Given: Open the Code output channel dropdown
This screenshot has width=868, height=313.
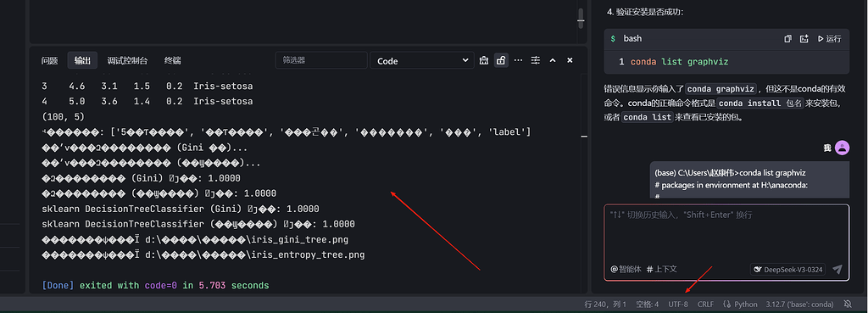Looking at the screenshot, I should tap(422, 61).
